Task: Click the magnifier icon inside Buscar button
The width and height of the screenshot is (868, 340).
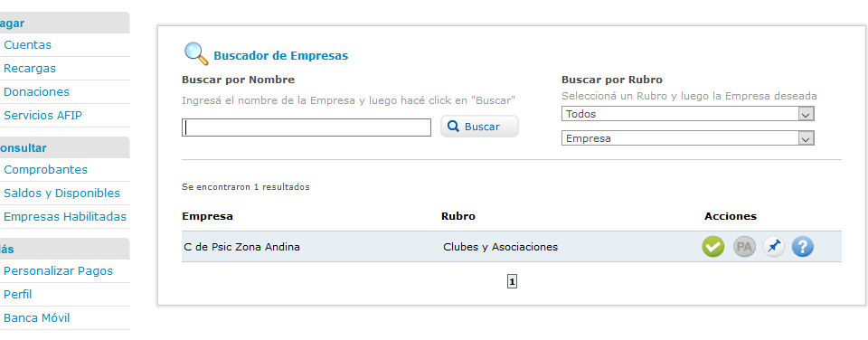Action: [453, 127]
